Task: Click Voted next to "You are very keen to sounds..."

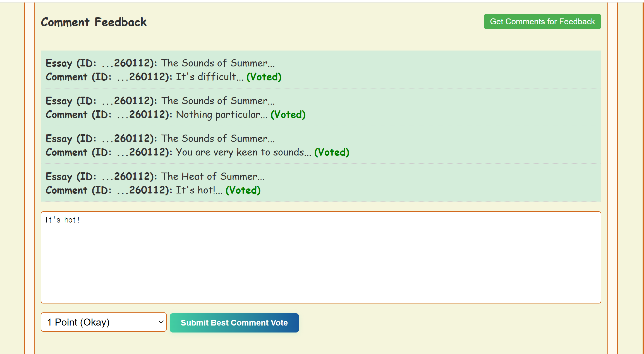Action: [332, 152]
